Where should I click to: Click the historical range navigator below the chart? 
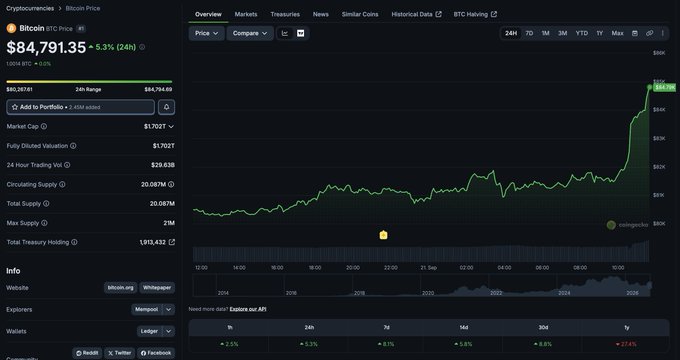(x=422, y=285)
